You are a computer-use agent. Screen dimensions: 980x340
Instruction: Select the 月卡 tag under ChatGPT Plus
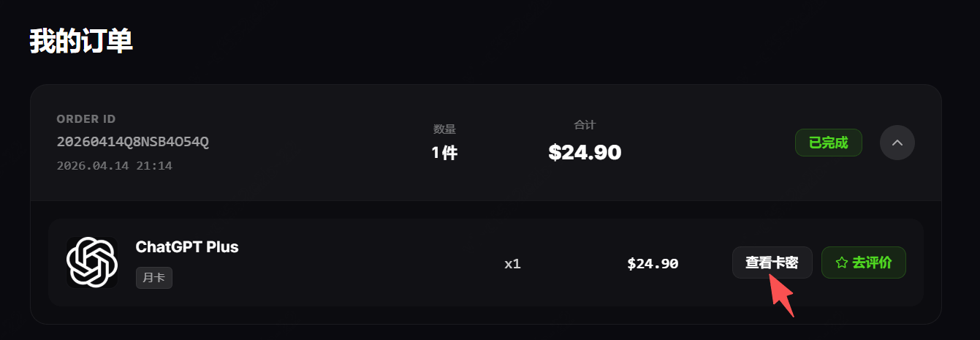click(x=154, y=278)
